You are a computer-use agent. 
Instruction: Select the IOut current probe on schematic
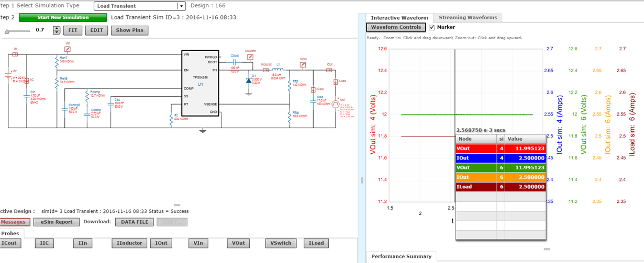[329, 70]
